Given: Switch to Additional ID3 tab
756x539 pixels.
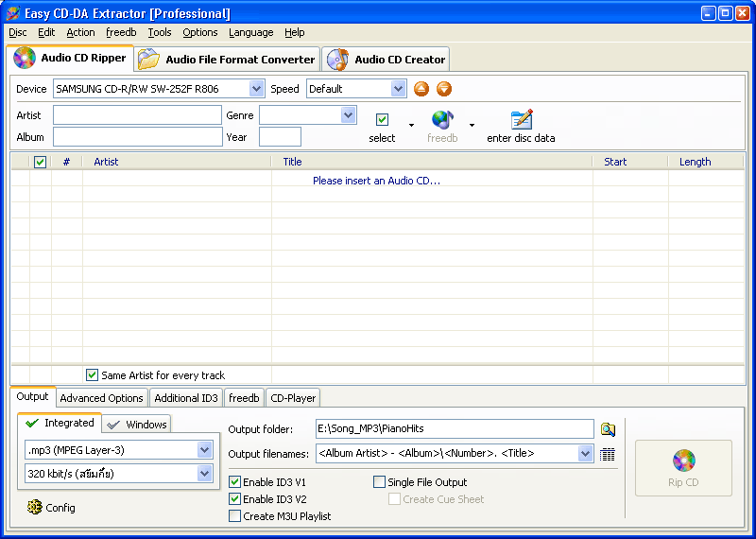Looking at the screenshot, I should 186,398.
